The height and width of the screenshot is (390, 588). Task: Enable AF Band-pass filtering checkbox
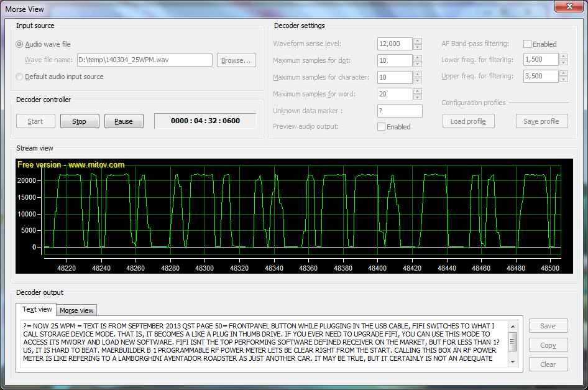point(527,44)
